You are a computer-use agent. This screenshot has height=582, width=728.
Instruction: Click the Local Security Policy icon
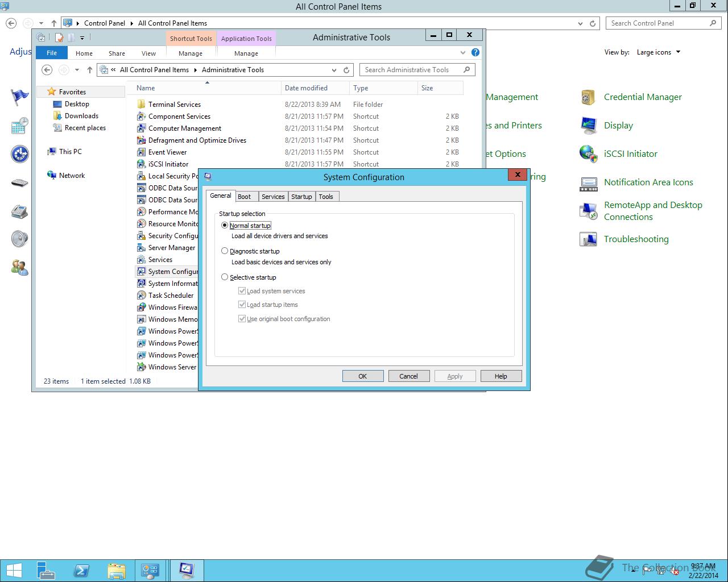pos(142,176)
